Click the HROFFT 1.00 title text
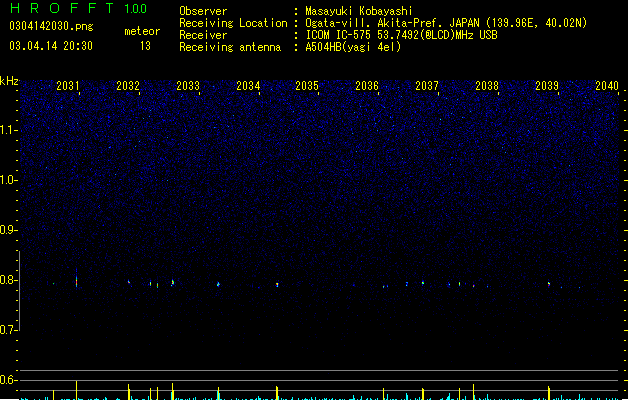 coord(78,8)
